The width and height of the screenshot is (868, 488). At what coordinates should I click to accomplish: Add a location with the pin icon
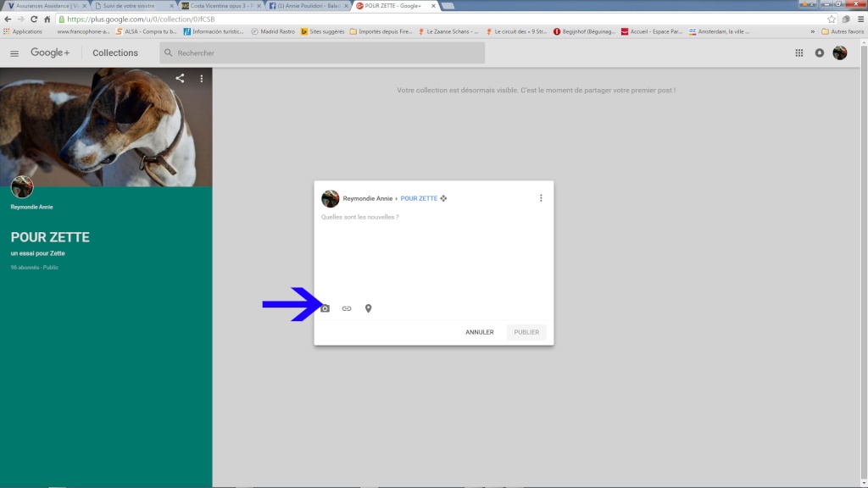pos(368,308)
